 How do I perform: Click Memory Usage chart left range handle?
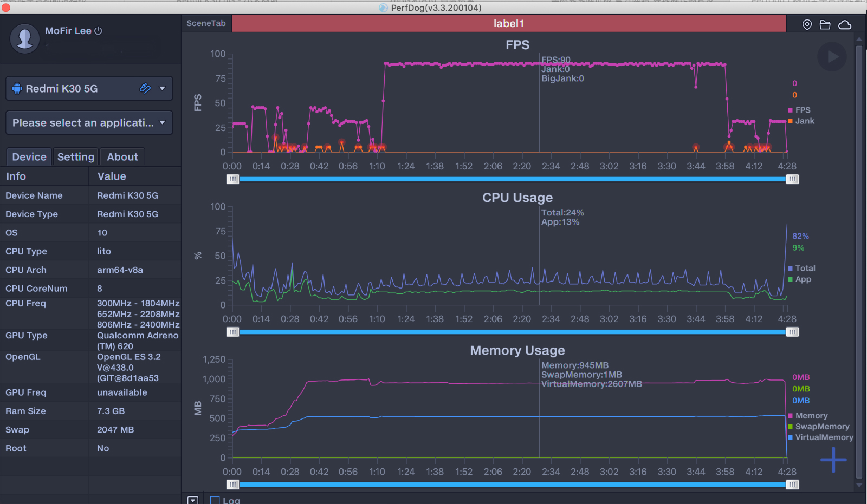click(x=232, y=485)
